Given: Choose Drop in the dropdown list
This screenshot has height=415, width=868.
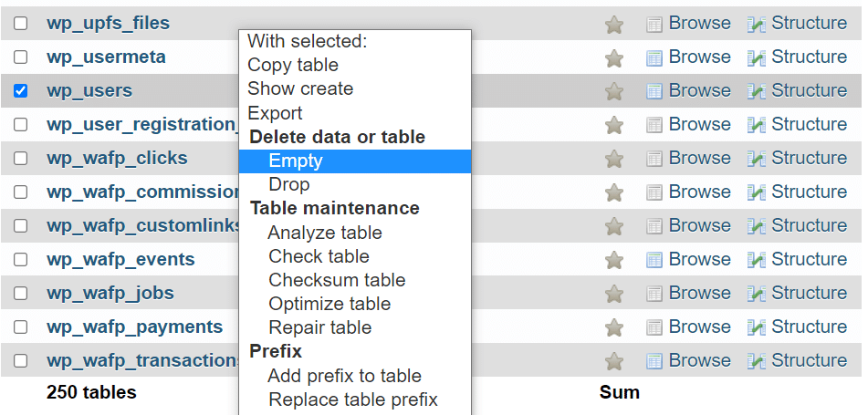Looking at the screenshot, I should (x=289, y=185).
